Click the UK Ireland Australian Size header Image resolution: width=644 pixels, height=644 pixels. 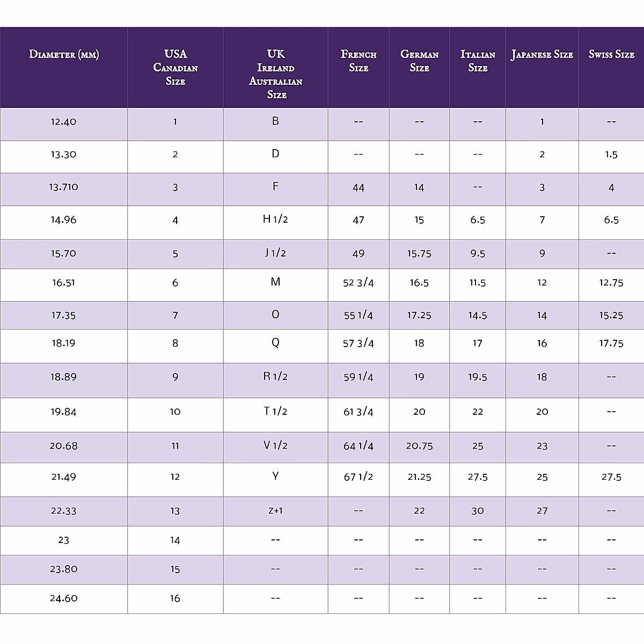276,74
